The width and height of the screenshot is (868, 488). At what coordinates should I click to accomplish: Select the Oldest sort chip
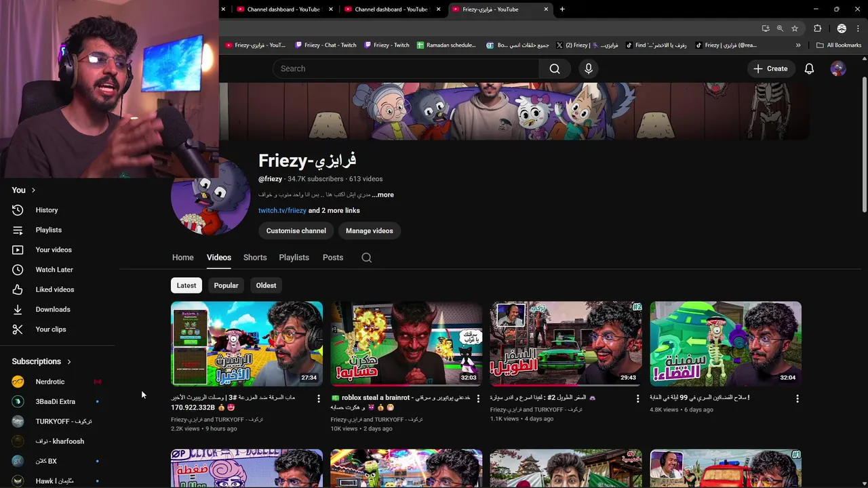[266, 285]
